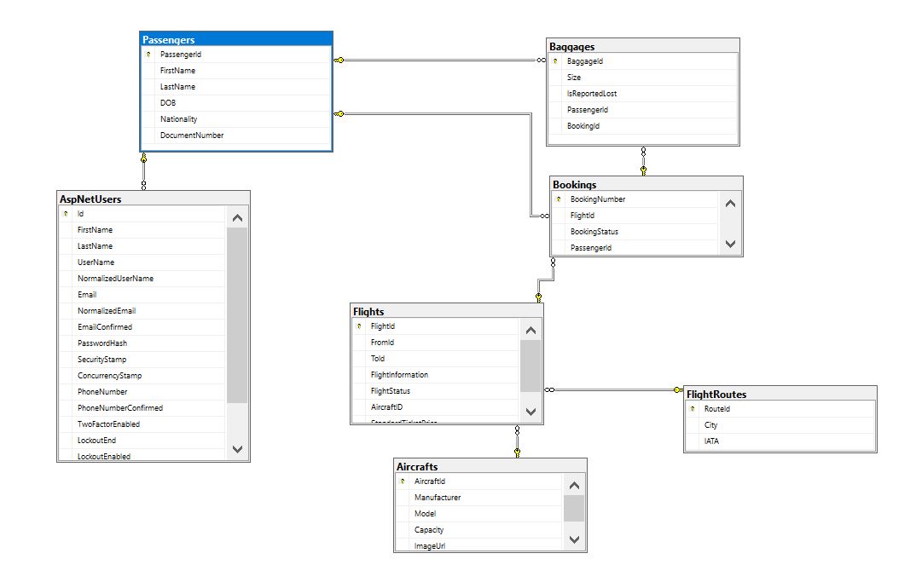Screen dimensions: 916x588
Task: Click the Aircrafts table scroll down arrow
Action: pos(574,539)
